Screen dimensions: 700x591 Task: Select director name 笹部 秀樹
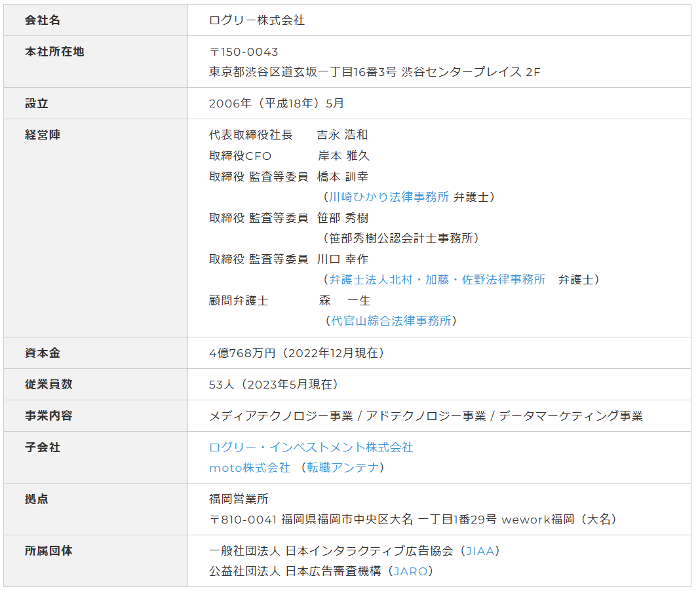tap(342, 218)
